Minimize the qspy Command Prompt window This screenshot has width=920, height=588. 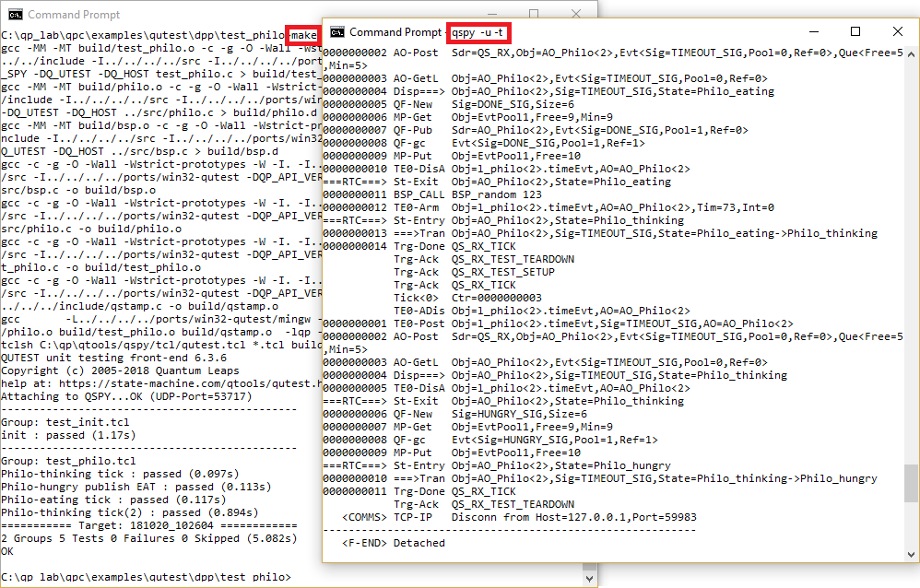812,32
